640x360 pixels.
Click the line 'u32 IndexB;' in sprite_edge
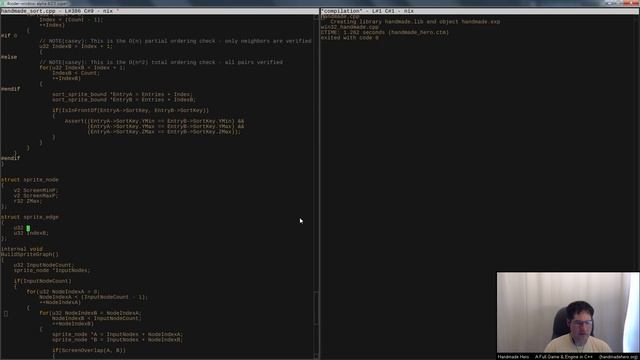(31, 233)
